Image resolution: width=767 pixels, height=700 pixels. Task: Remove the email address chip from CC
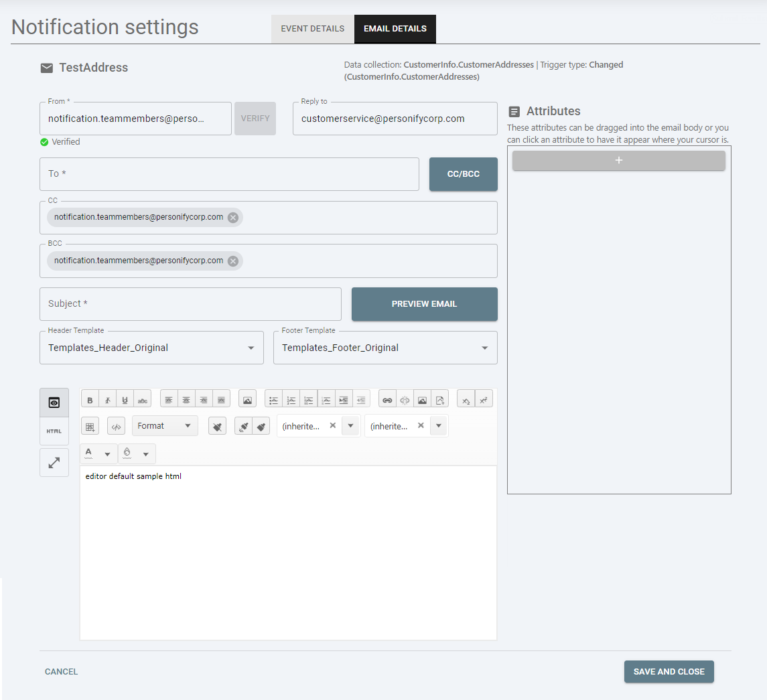coord(233,217)
